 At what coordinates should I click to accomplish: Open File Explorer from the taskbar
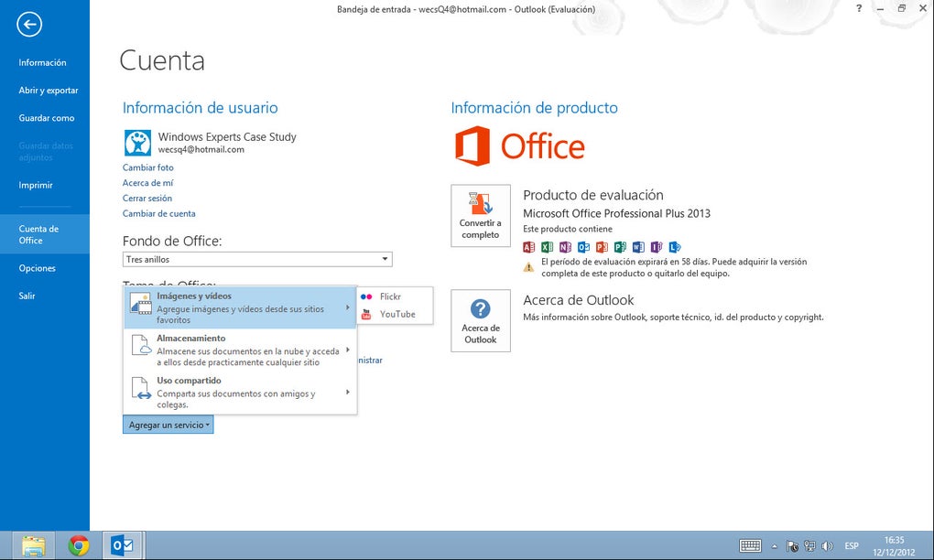33,545
